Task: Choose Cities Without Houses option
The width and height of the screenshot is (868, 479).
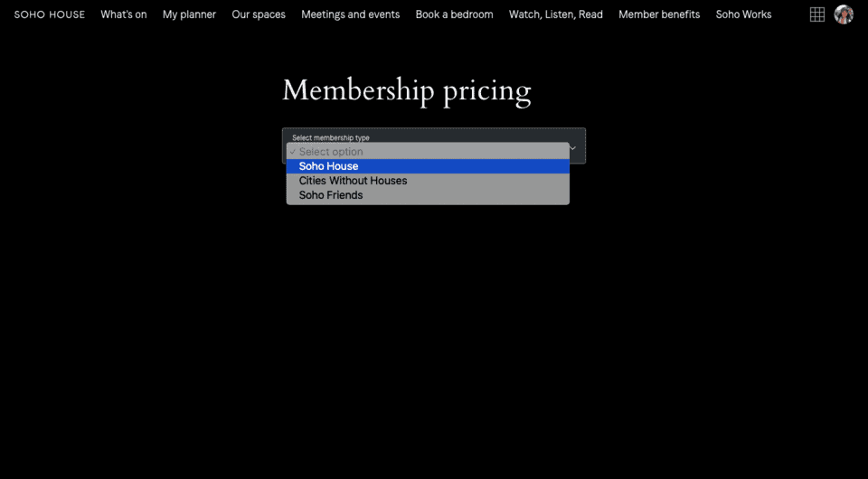Action: pyautogui.click(x=428, y=181)
